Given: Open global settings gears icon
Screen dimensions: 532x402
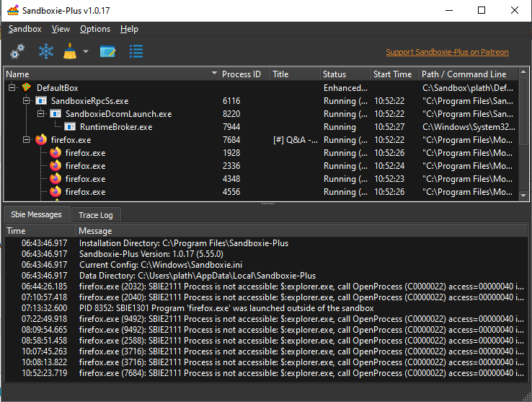Looking at the screenshot, I should pos(17,51).
